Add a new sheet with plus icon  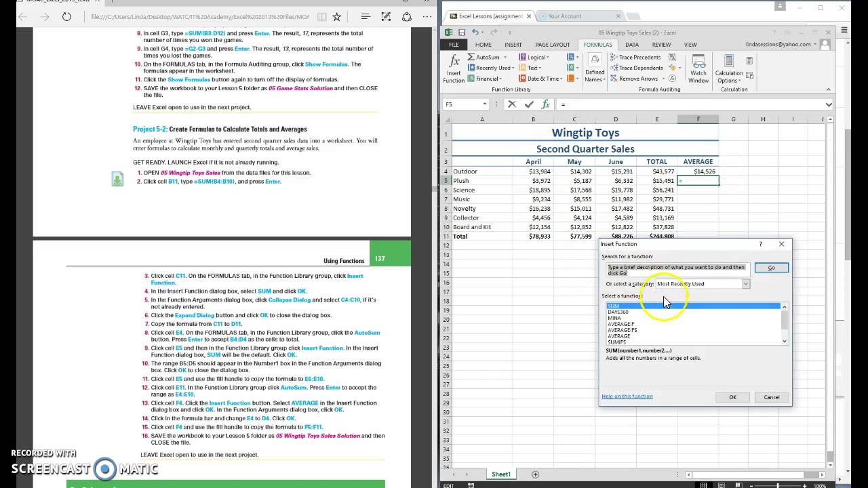tap(536, 474)
